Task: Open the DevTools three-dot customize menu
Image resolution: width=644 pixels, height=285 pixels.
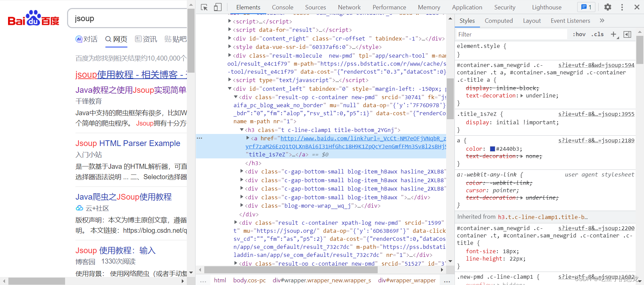Action: pos(622,7)
